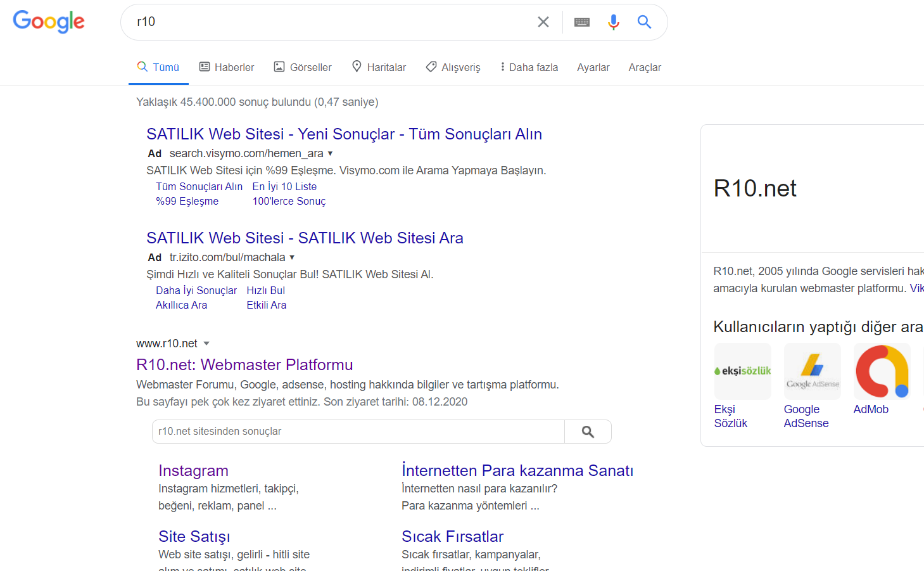
Task: Open ad 'SATILIK Web Sitesi - SATILIK Web Sitesi Ara'
Action: coord(305,238)
